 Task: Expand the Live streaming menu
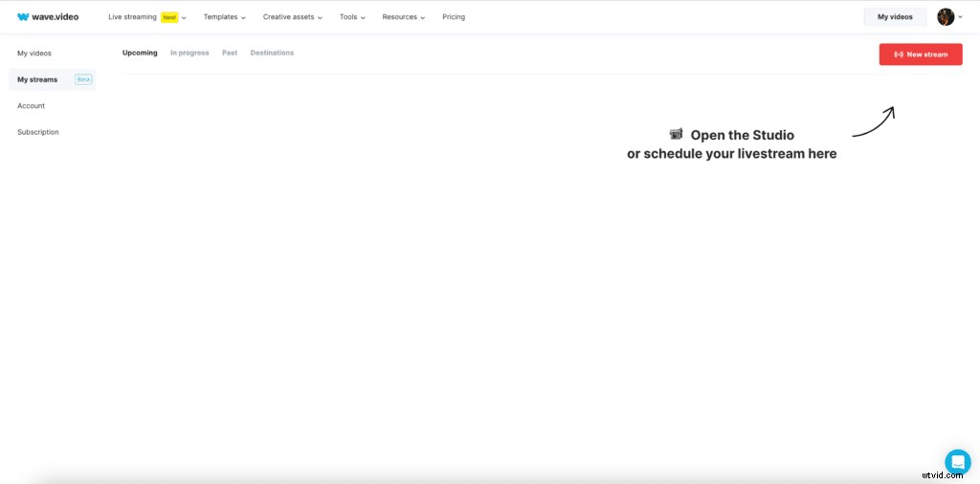[133, 17]
